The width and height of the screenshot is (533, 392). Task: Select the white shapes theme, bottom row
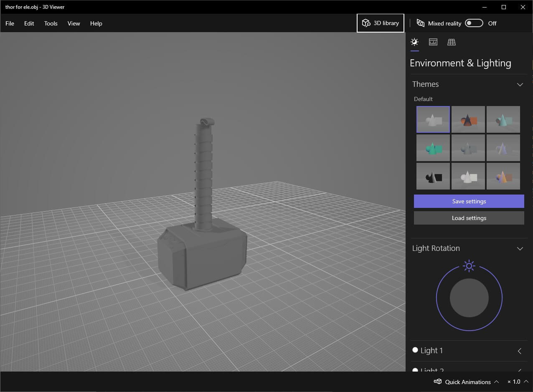pos(468,176)
